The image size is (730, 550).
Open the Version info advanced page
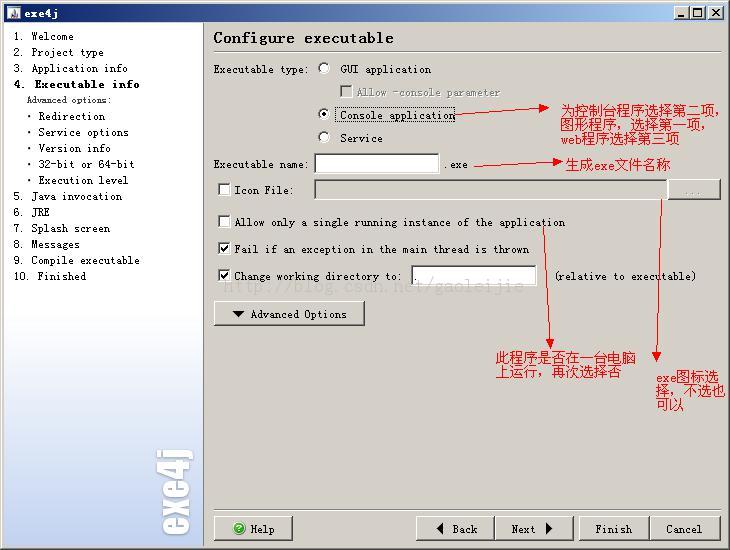(x=74, y=148)
